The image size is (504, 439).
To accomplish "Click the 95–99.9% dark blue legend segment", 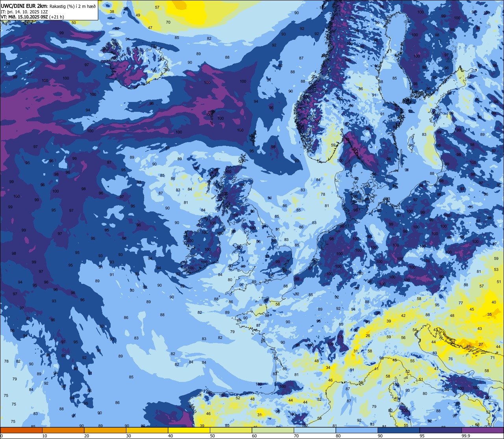I will (441, 430).
